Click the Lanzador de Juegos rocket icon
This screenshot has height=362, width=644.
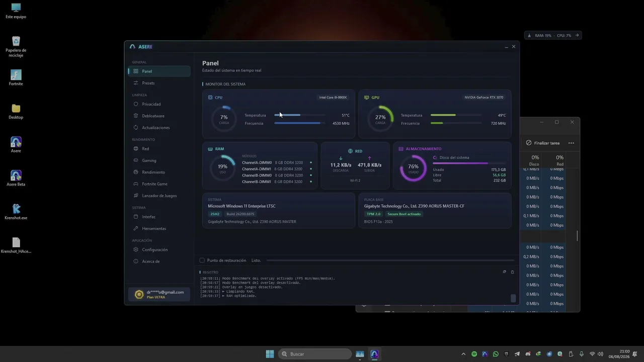coord(136,196)
